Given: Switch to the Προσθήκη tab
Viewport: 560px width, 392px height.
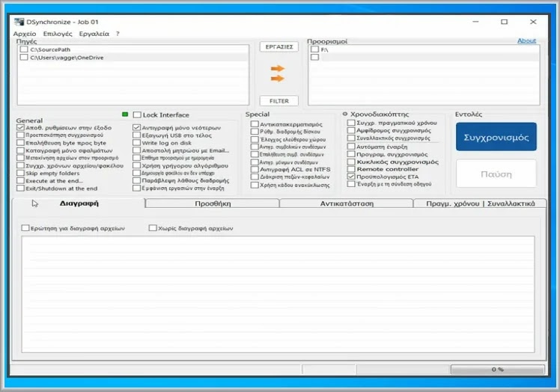Looking at the screenshot, I should [213, 203].
